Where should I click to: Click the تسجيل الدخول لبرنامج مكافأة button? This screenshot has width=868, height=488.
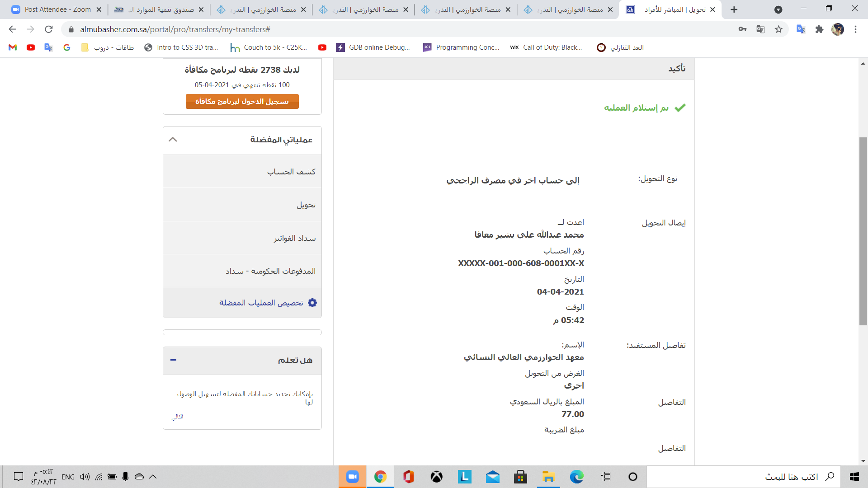pyautogui.click(x=242, y=102)
